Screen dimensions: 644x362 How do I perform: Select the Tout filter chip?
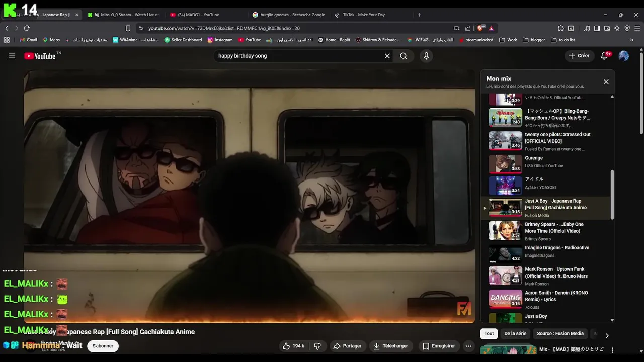coord(489,333)
